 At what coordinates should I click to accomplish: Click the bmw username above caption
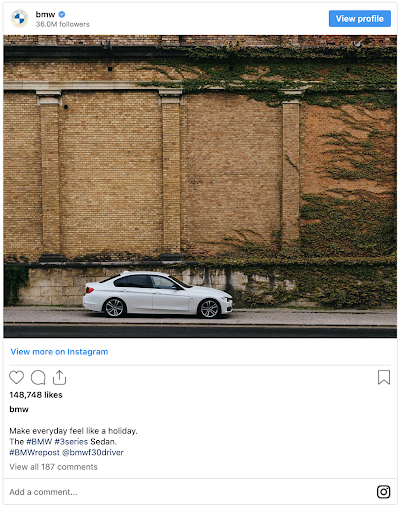tap(19, 409)
